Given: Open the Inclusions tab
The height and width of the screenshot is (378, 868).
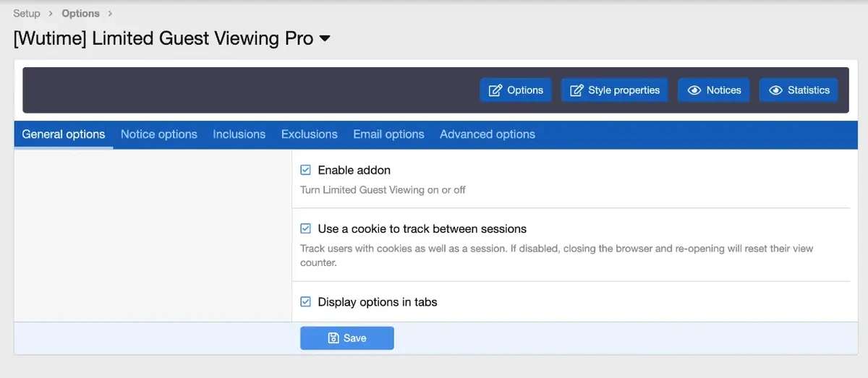Looking at the screenshot, I should pyautogui.click(x=239, y=134).
